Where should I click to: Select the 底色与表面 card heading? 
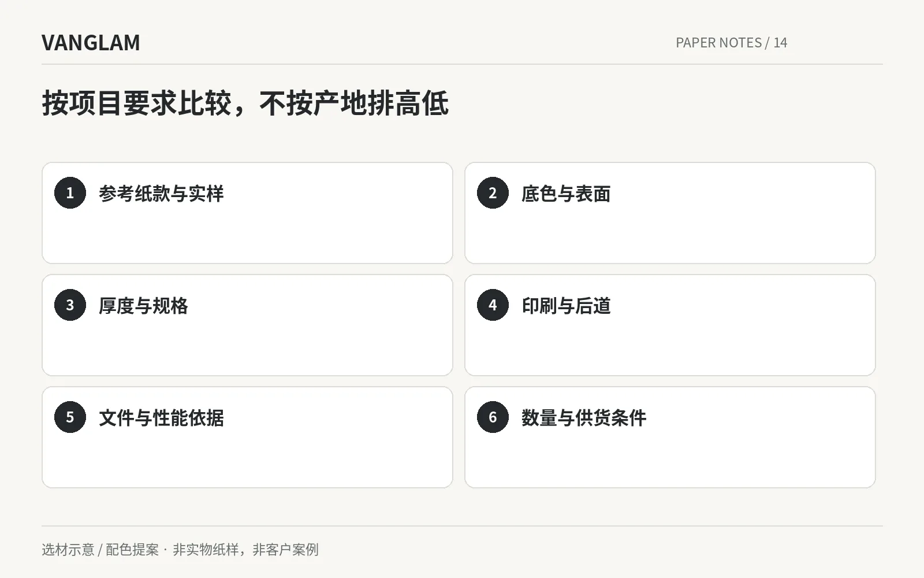[x=566, y=194]
